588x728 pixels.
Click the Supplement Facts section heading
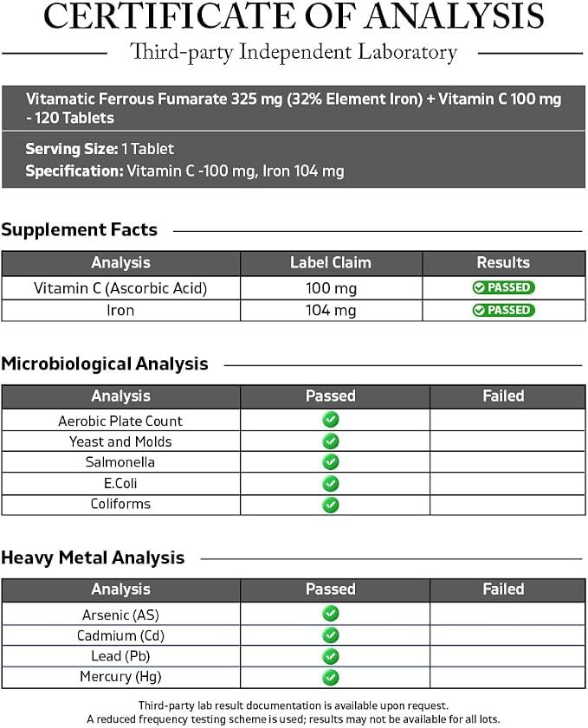(80, 229)
